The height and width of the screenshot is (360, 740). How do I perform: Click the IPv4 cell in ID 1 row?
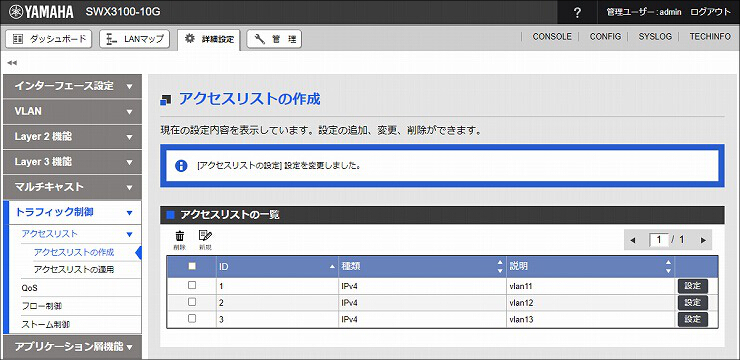click(422, 286)
